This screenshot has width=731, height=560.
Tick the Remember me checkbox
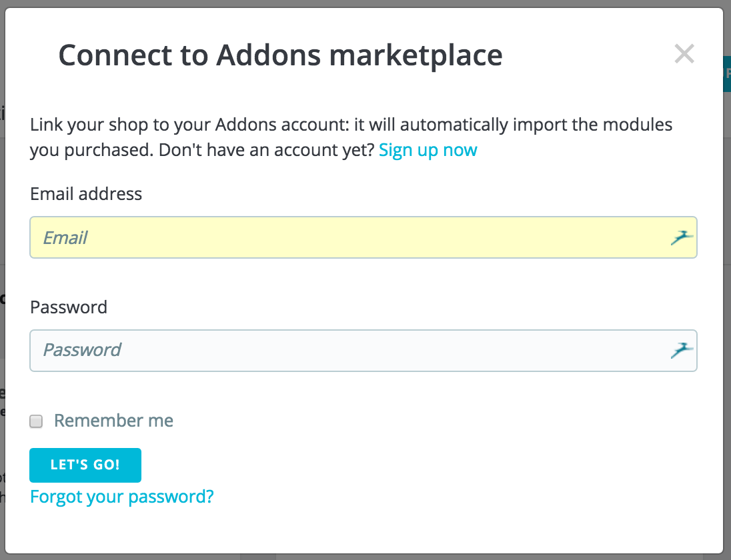tap(36, 421)
